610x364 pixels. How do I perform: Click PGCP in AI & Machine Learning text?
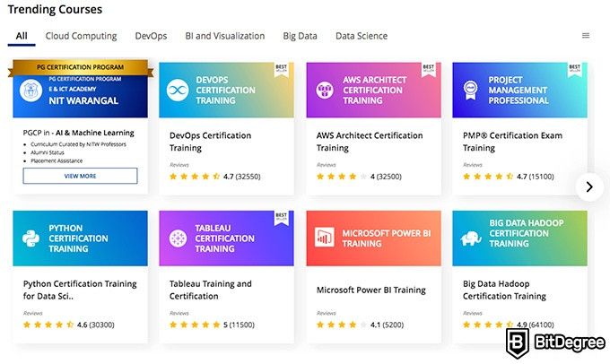point(78,133)
